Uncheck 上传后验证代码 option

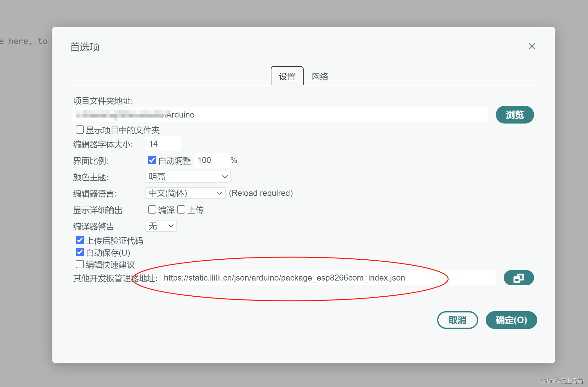point(80,240)
